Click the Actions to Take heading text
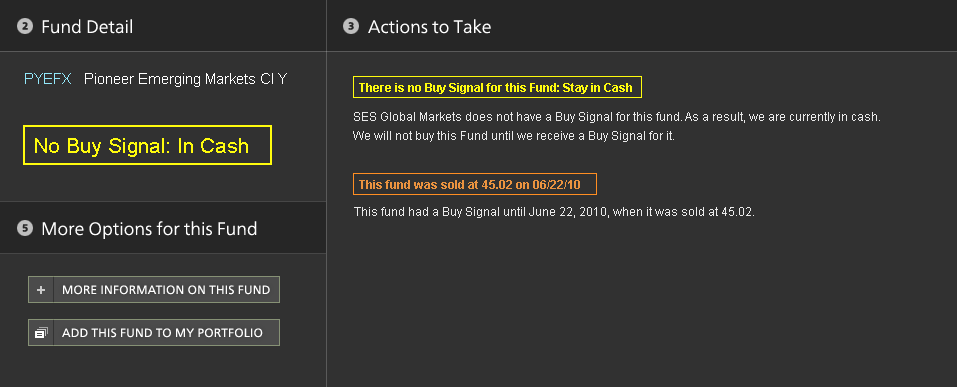Image resolution: width=957 pixels, height=387 pixels. tap(430, 27)
